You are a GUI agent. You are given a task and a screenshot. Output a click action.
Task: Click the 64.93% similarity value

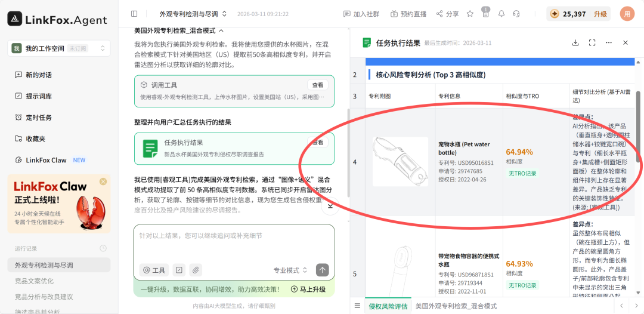tap(519, 263)
